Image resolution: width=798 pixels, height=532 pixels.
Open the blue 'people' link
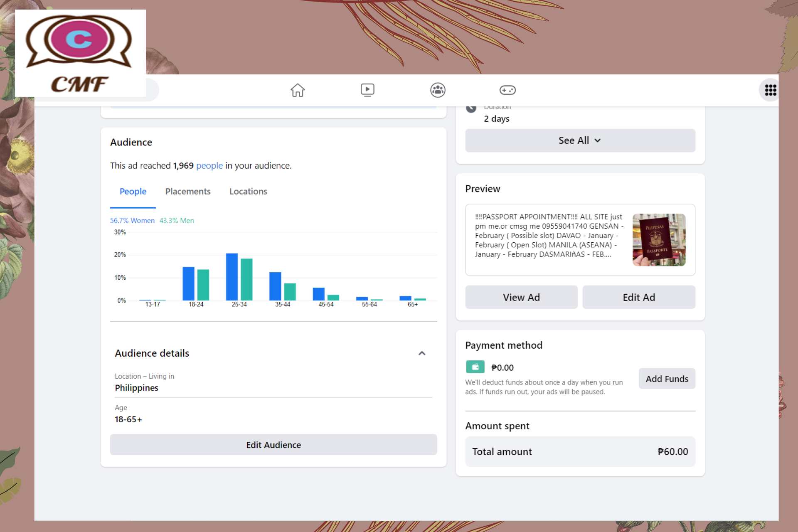point(209,165)
